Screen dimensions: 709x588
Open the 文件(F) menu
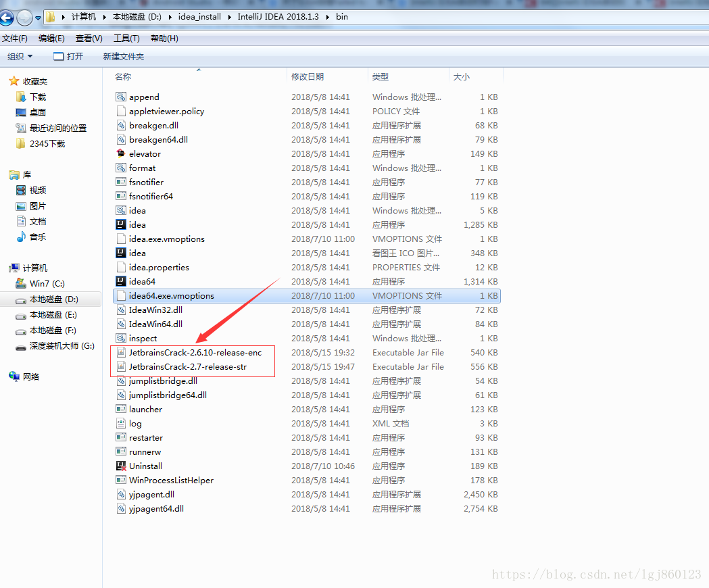coord(14,39)
